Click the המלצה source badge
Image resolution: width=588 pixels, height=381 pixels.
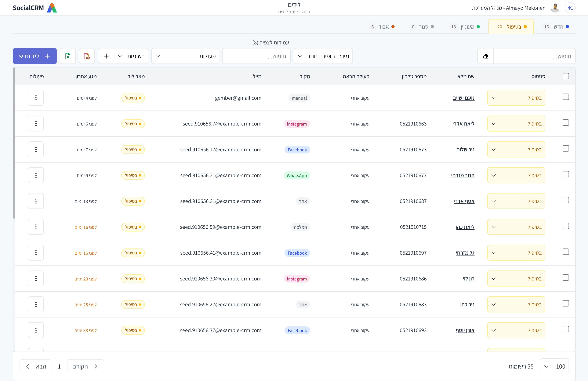300,227
